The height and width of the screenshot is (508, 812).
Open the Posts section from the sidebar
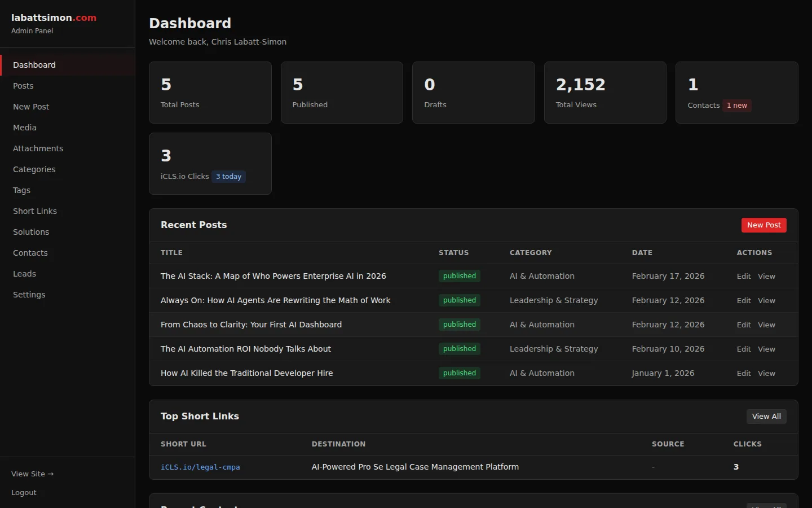tap(23, 86)
